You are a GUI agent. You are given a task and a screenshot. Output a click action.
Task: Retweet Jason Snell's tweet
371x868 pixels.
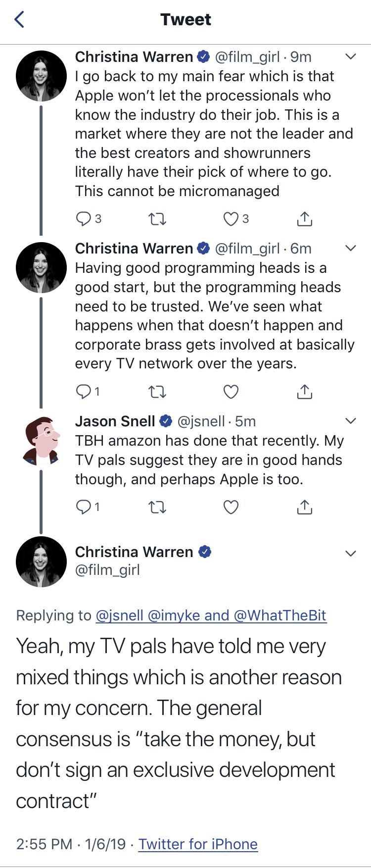pos(157,507)
